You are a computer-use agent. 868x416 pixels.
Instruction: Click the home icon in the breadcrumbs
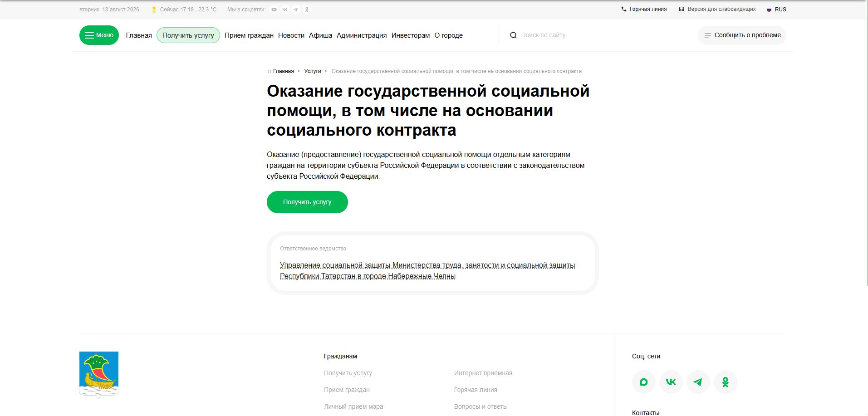(x=270, y=71)
